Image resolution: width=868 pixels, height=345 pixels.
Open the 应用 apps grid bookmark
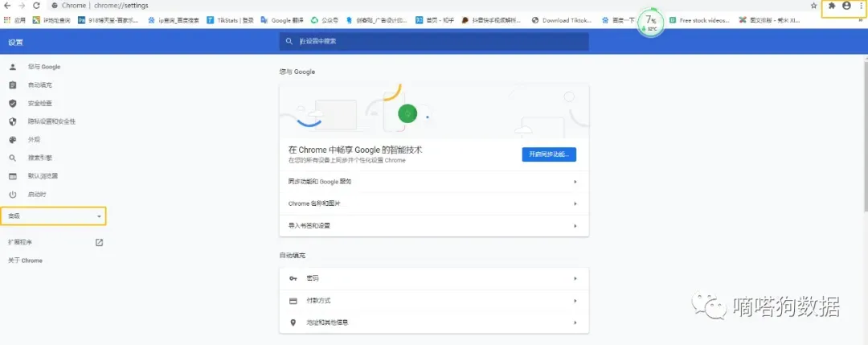click(15, 20)
